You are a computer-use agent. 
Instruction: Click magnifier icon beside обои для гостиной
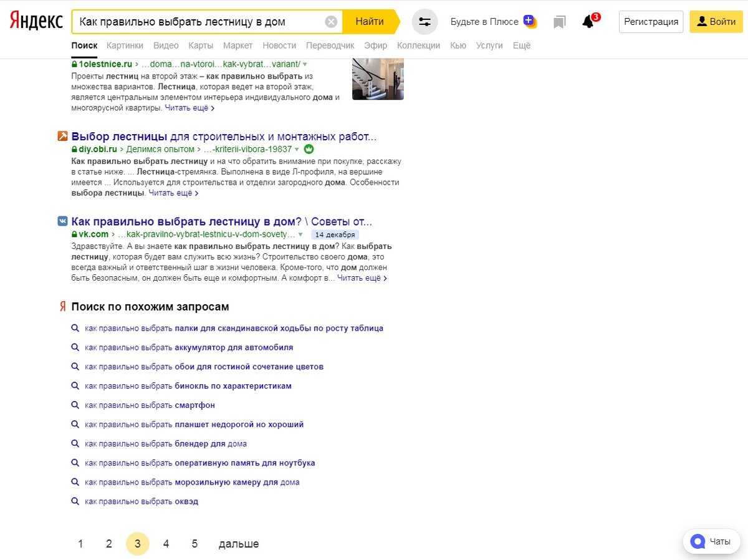pyautogui.click(x=75, y=367)
